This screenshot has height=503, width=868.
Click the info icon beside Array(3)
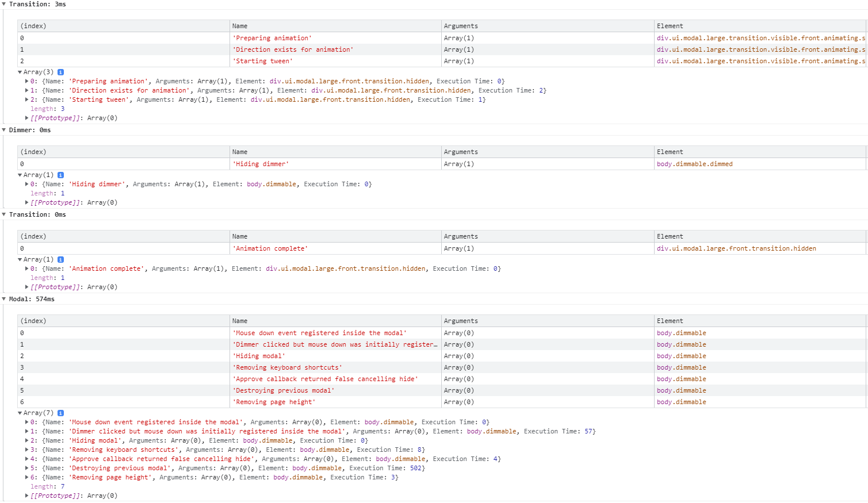pos(61,71)
